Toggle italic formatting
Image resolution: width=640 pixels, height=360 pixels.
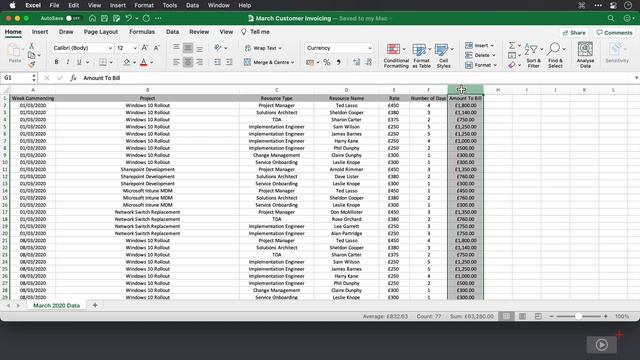pos(68,62)
